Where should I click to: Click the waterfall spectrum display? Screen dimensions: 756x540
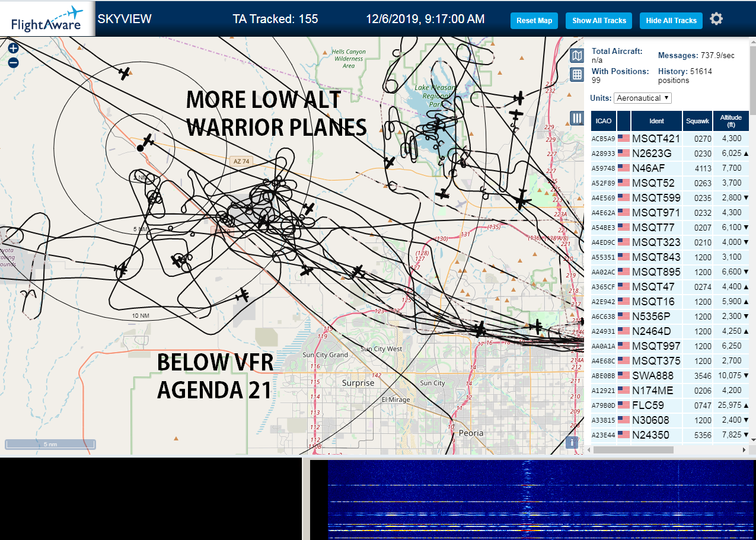pyautogui.click(x=541, y=499)
